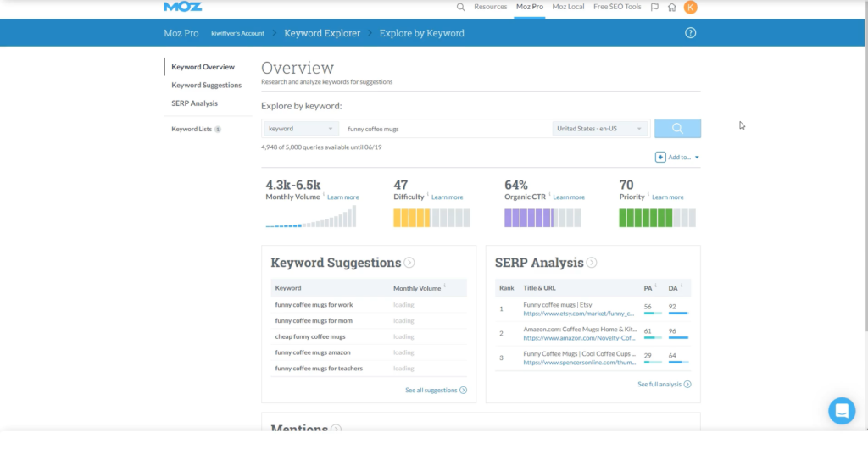Viewport: 868px width, 455px height.
Task: Click the Moz Pro breadcrumb
Action: pos(181,33)
